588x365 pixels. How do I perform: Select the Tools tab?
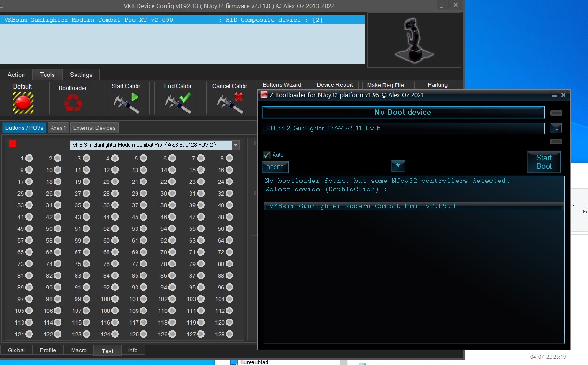(47, 75)
